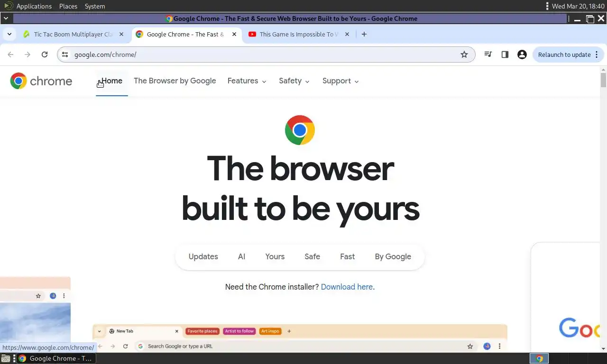The width and height of the screenshot is (607, 364).
Task: Expand the Safety menu
Action: click(294, 81)
